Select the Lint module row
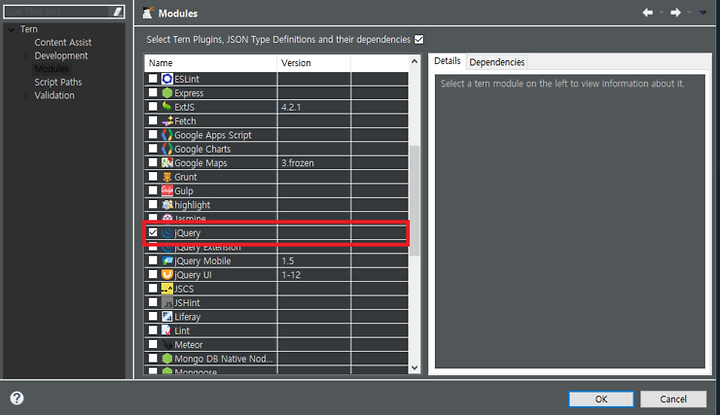 pos(276,331)
